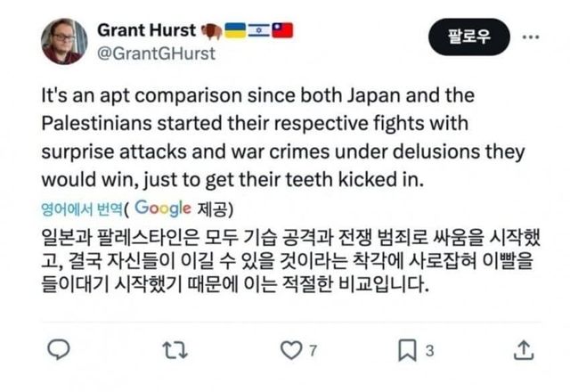This screenshot has width=570, height=392.
Task: Click the bookmark count number 3
Action: click(x=429, y=351)
